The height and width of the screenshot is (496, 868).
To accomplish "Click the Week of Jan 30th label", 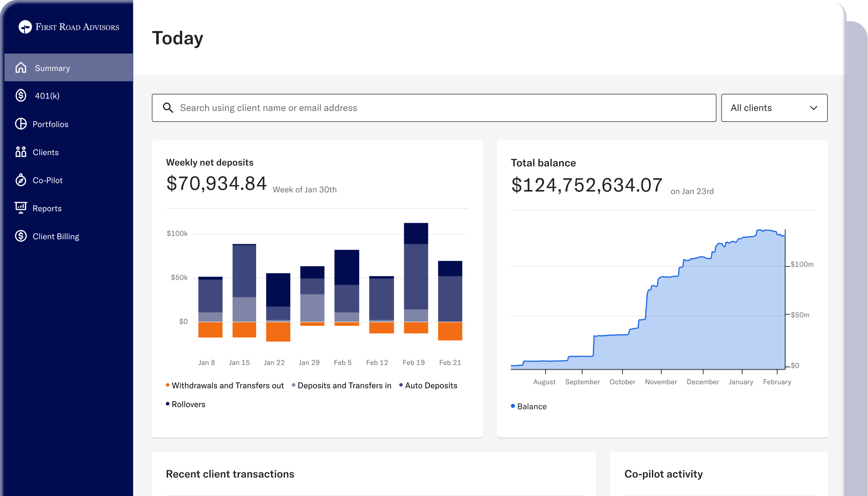I will point(305,190).
